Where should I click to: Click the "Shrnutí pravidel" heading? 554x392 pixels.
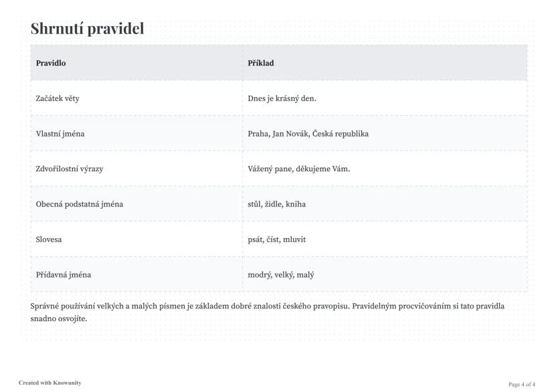(x=87, y=29)
